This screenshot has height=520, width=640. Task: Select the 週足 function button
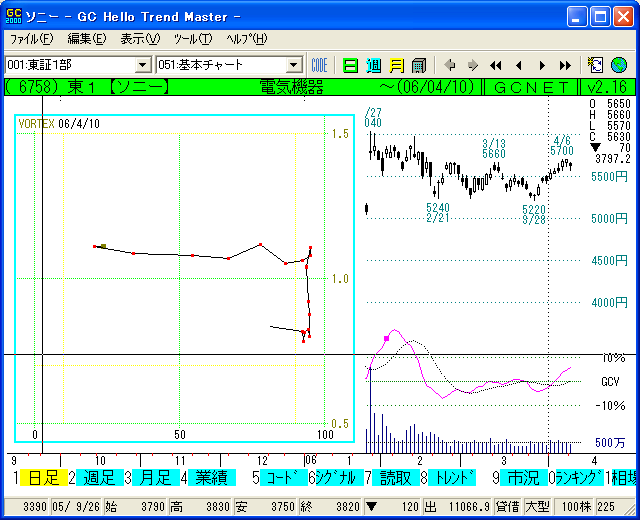click(100, 478)
